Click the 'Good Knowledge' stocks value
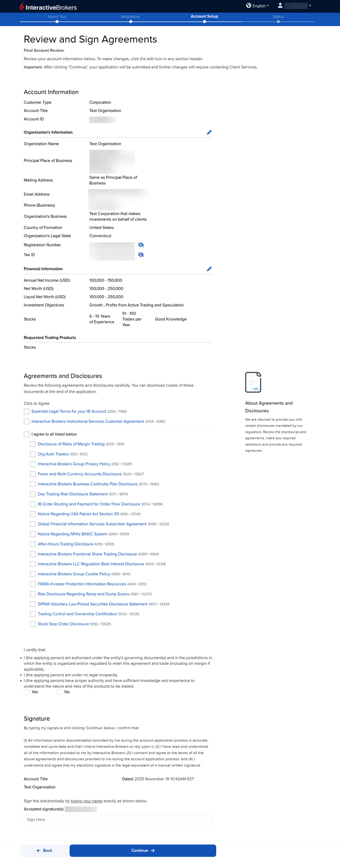The width and height of the screenshot is (340, 868). coord(171,319)
